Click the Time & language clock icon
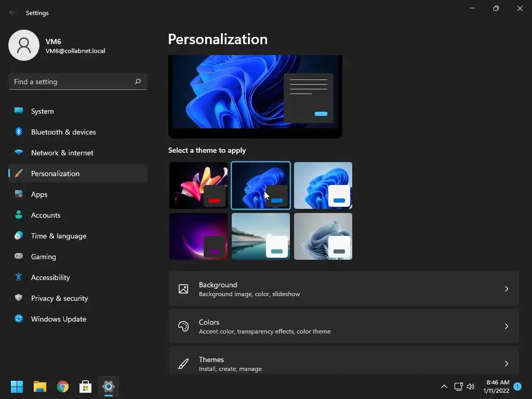This screenshot has width=532, height=399. coord(19,235)
